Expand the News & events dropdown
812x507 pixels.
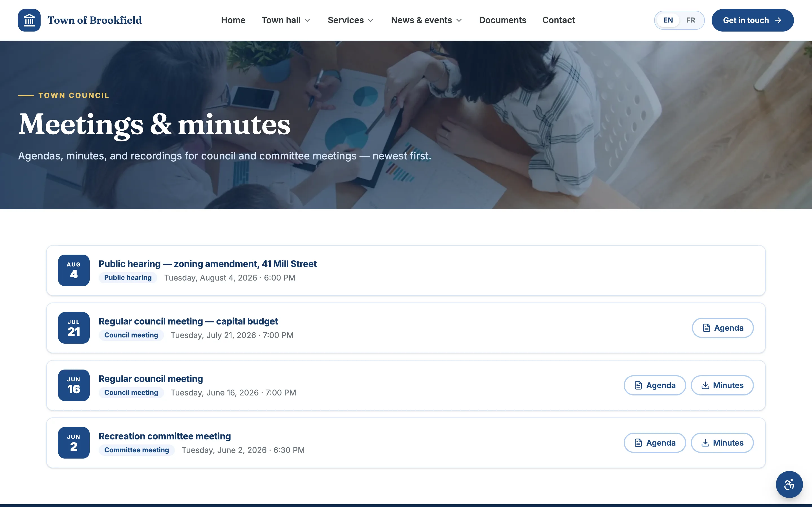(427, 20)
